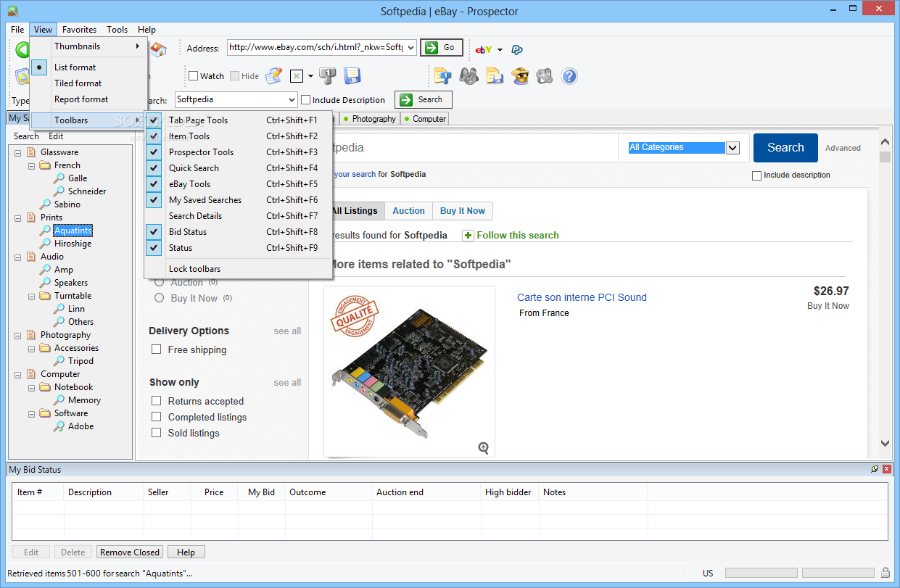Collapse the Prints tree node

[x=18, y=218]
